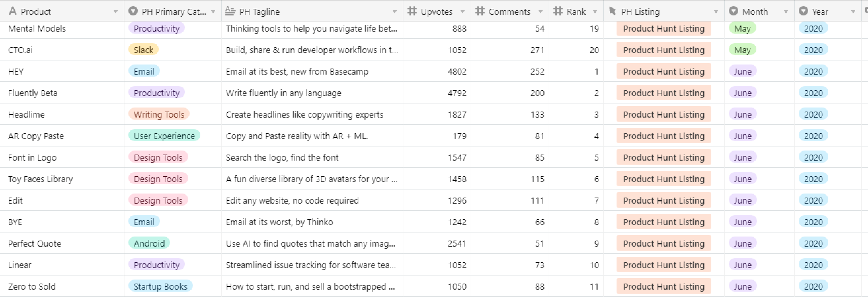Open the Product column dropdown arrow
868x297 pixels.
click(116, 11)
